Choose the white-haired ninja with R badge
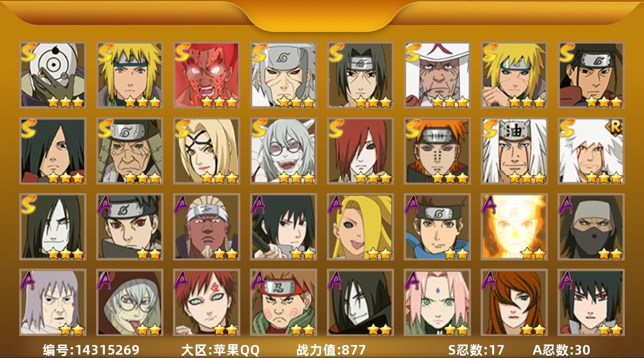 tap(591, 151)
